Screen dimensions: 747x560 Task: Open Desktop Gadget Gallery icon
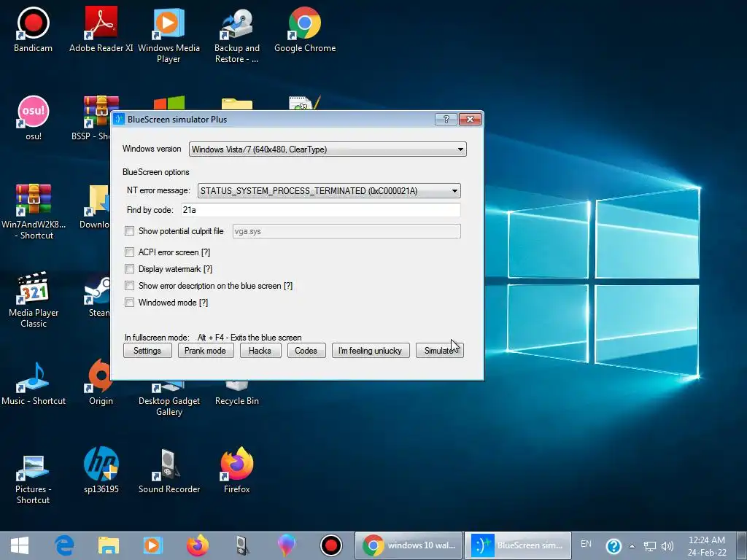point(169,399)
